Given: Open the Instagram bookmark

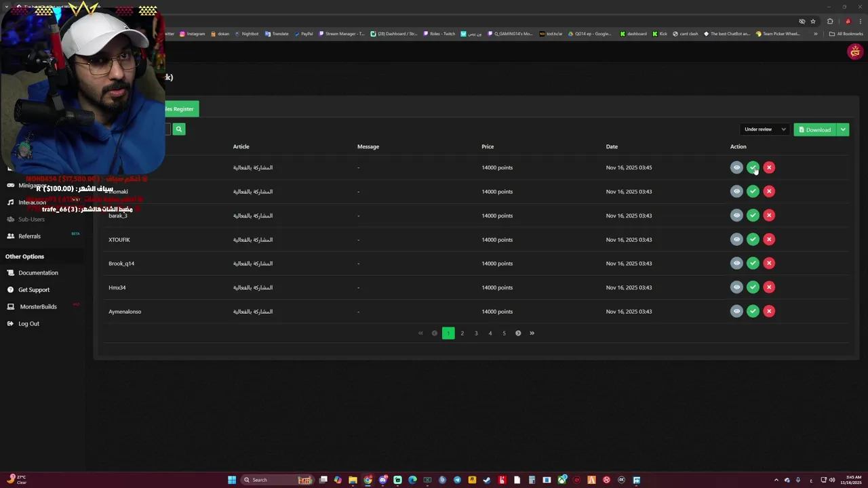Looking at the screenshot, I should (192, 33).
